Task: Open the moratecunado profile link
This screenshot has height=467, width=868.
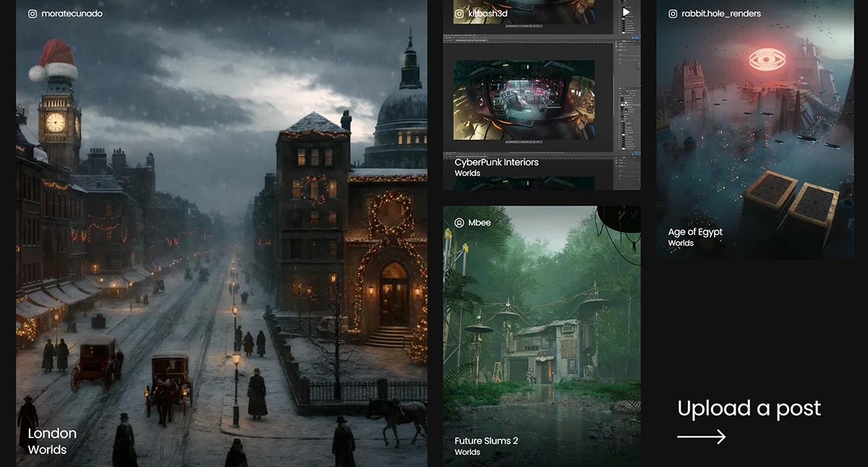Action: click(72, 14)
